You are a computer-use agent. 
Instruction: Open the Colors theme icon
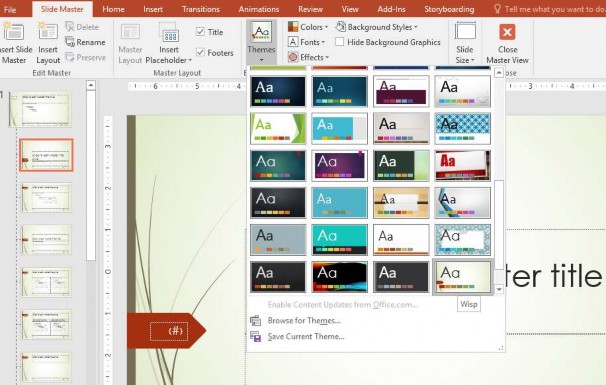293,27
